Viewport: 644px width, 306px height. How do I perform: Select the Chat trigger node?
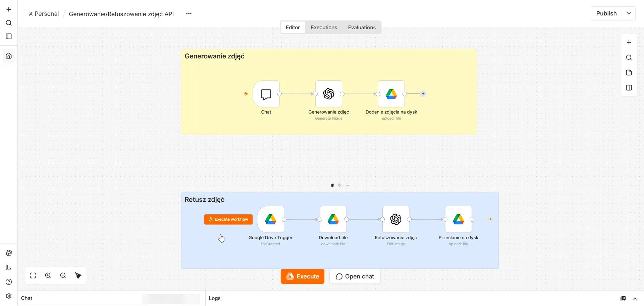pyautogui.click(x=266, y=94)
